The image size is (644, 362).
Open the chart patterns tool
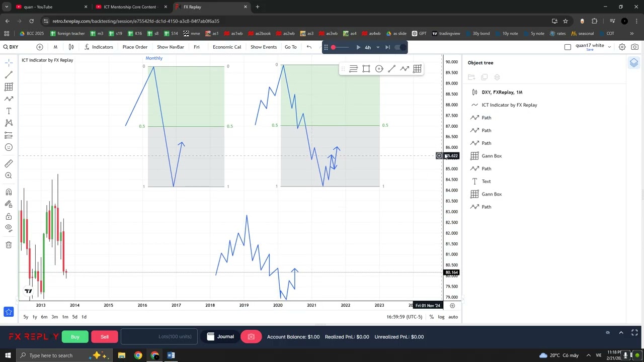pyautogui.click(x=9, y=123)
